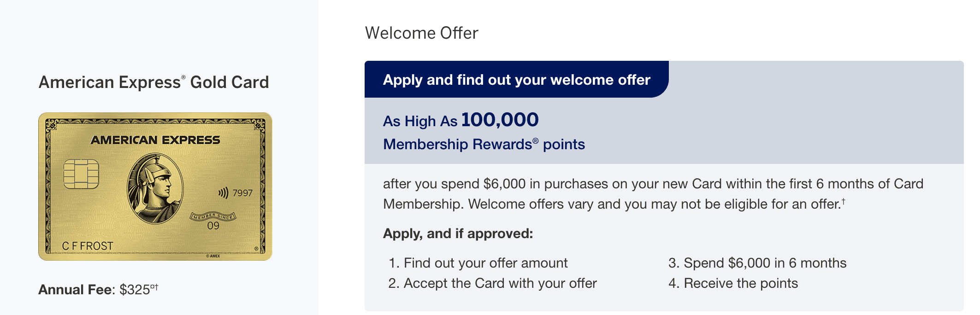Click the gold card's EMV chip
980x315 pixels.
(81, 174)
